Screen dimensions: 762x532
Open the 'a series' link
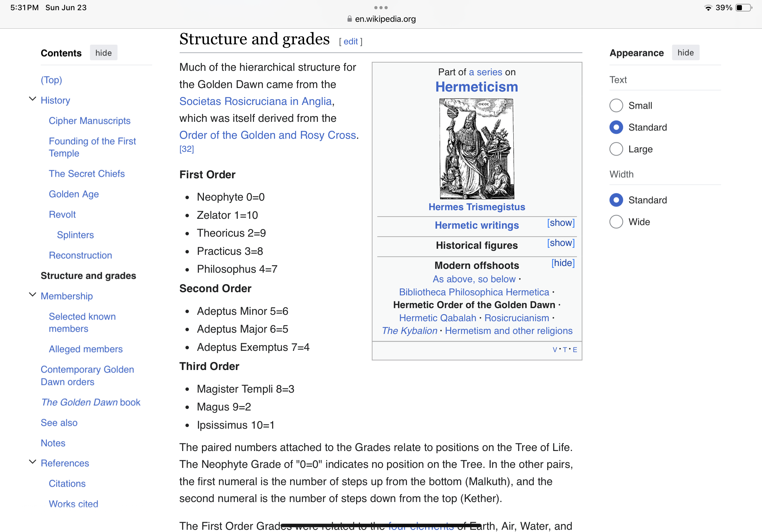point(485,72)
